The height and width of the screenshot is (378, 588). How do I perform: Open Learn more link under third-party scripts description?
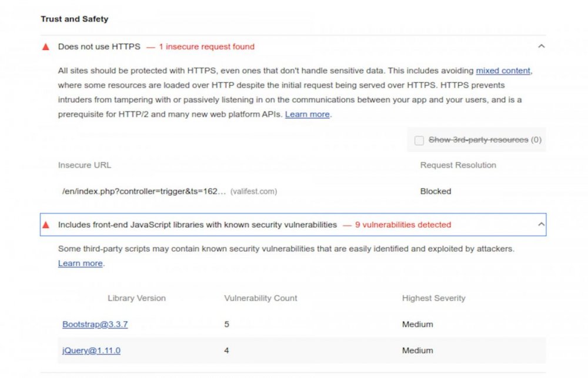[80, 263]
